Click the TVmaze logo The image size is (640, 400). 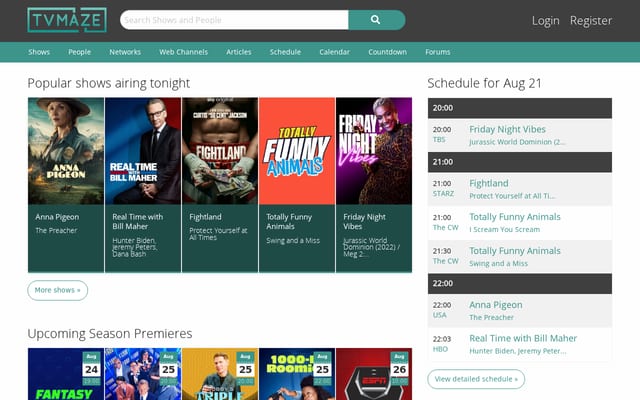coord(67,20)
